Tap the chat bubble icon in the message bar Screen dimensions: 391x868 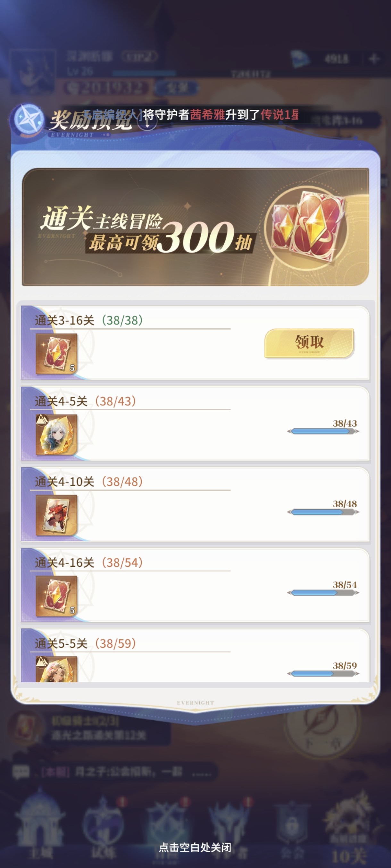21,772
